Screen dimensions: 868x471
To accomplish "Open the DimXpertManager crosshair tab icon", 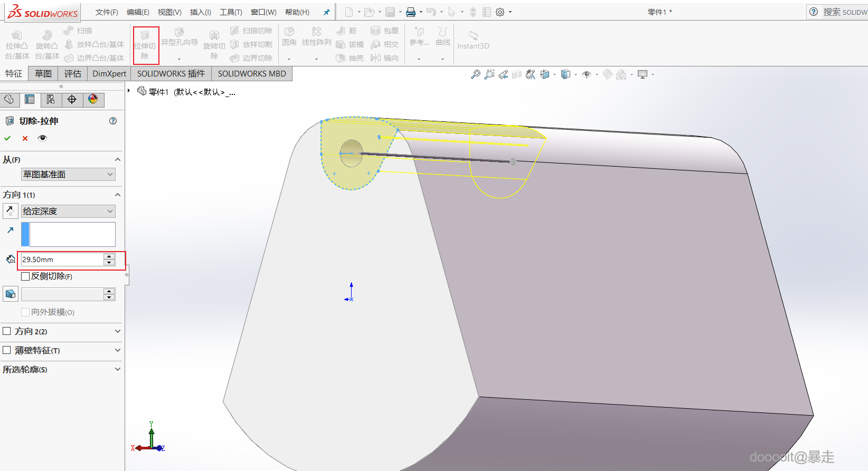I will click(72, 100).
